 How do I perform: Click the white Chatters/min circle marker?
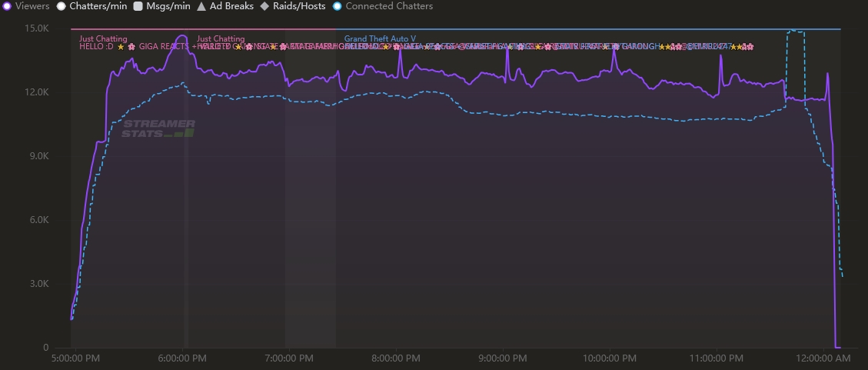(62, 6)
